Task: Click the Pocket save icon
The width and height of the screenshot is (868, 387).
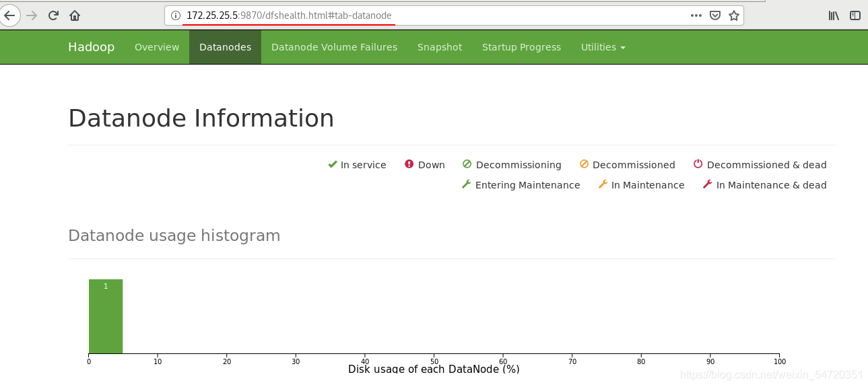Action: click(716, 15)
